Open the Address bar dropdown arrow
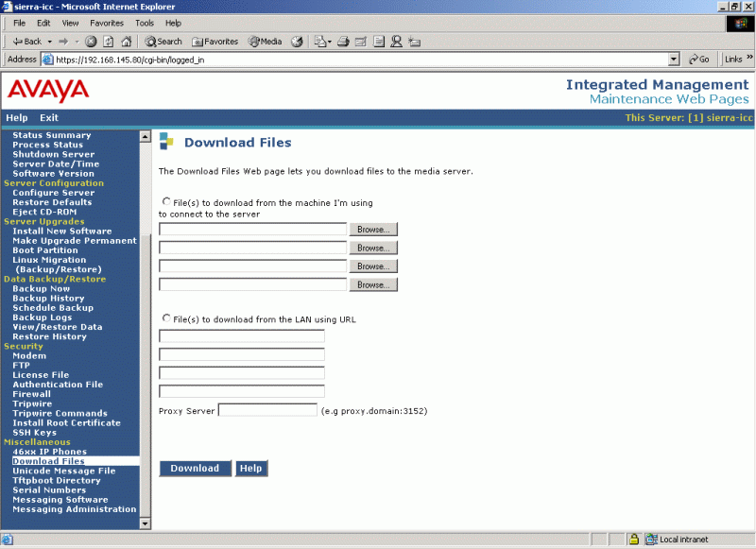The image size is (756, 549). point(674,59)
